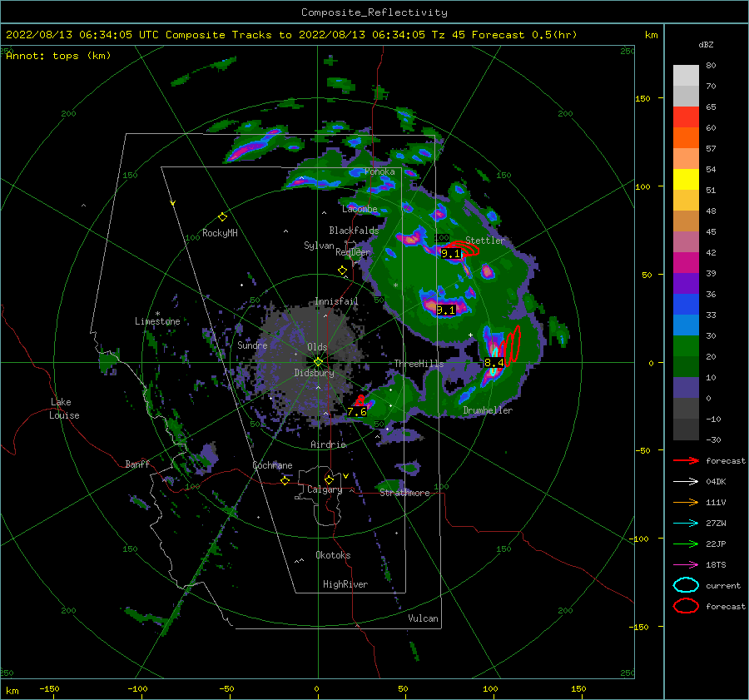The height and width of the screenshot is (700, 749).
Task: Pick the slate 10–0 dBZ swatch
Action: pos(686,388)
